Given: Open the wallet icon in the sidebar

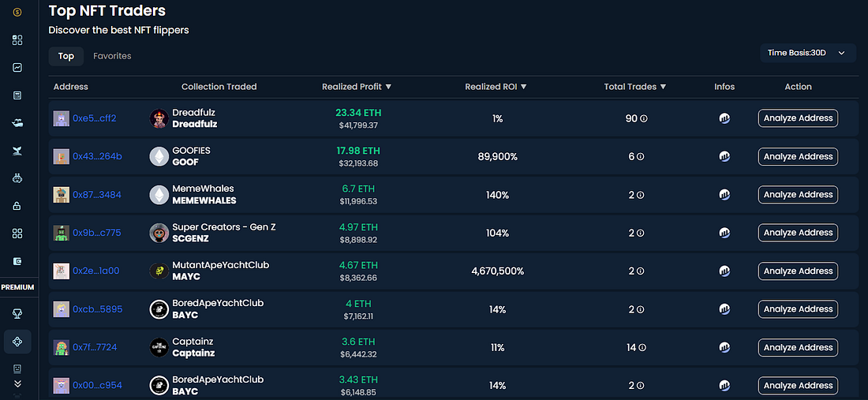Looking at the screenshot, I should [x=17, y=261].
